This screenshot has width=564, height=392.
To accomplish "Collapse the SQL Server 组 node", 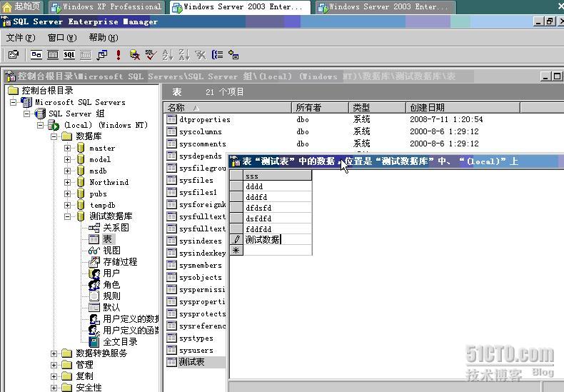I will pyautogui.click(x=26, y=114).
